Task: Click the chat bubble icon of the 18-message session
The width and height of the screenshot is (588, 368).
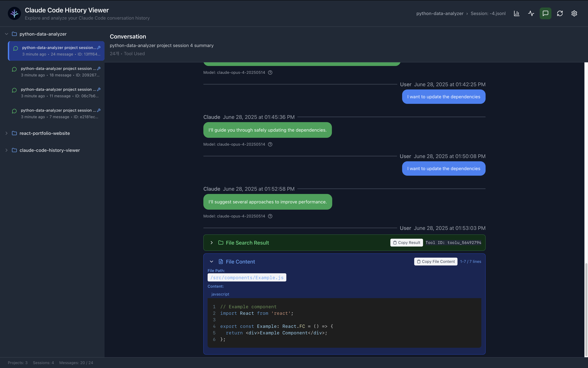Action: click(x=14, y=69)
